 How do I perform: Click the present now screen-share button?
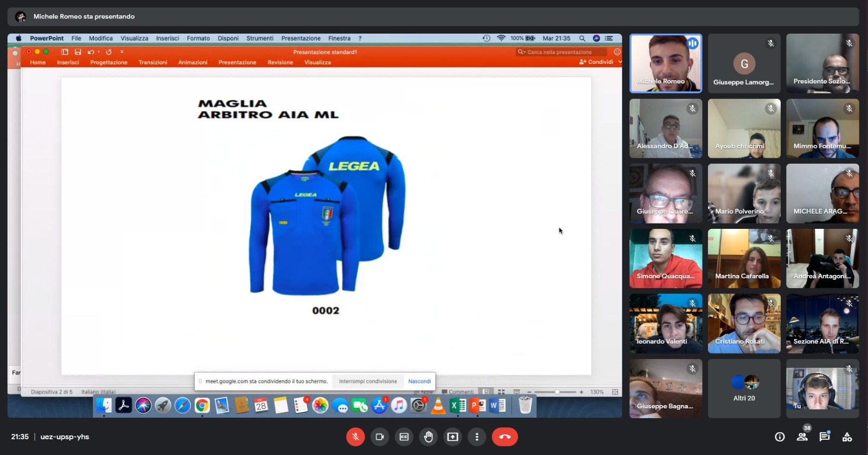(x=453, y=437)
